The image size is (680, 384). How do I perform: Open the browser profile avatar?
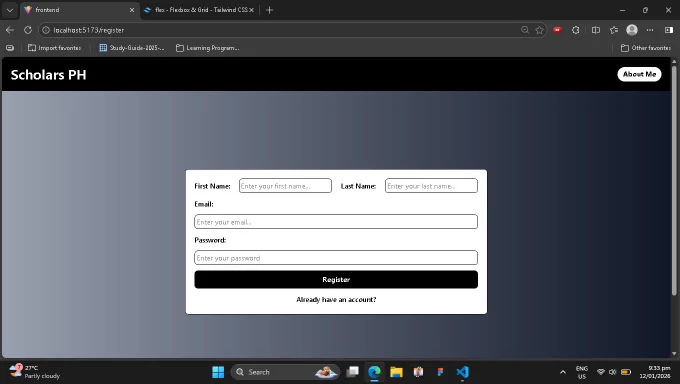(632, 30)
